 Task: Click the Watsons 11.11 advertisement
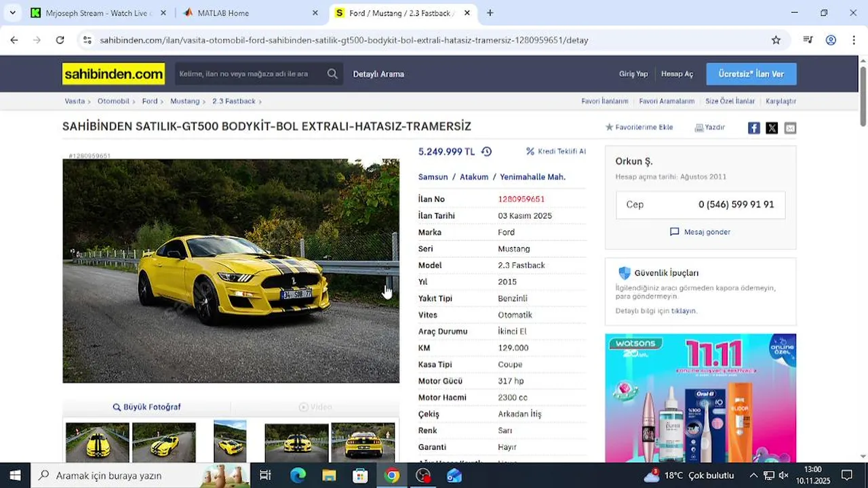coord(701,398)
